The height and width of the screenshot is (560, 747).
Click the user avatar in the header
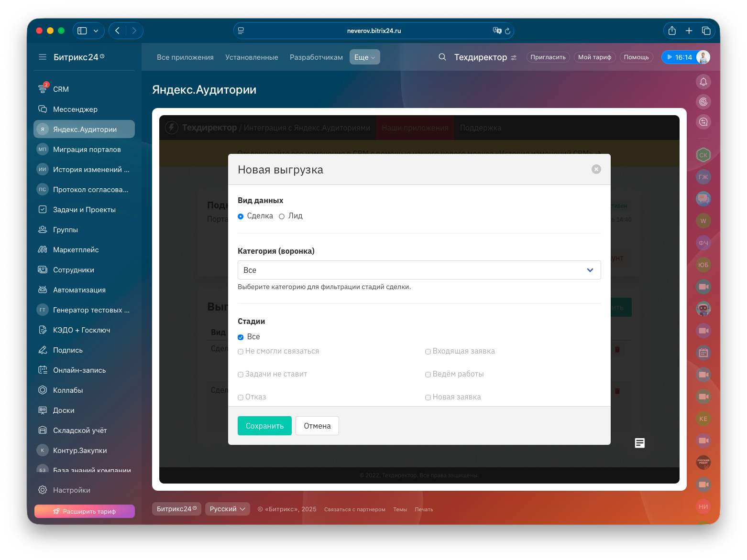click(703, 57)
